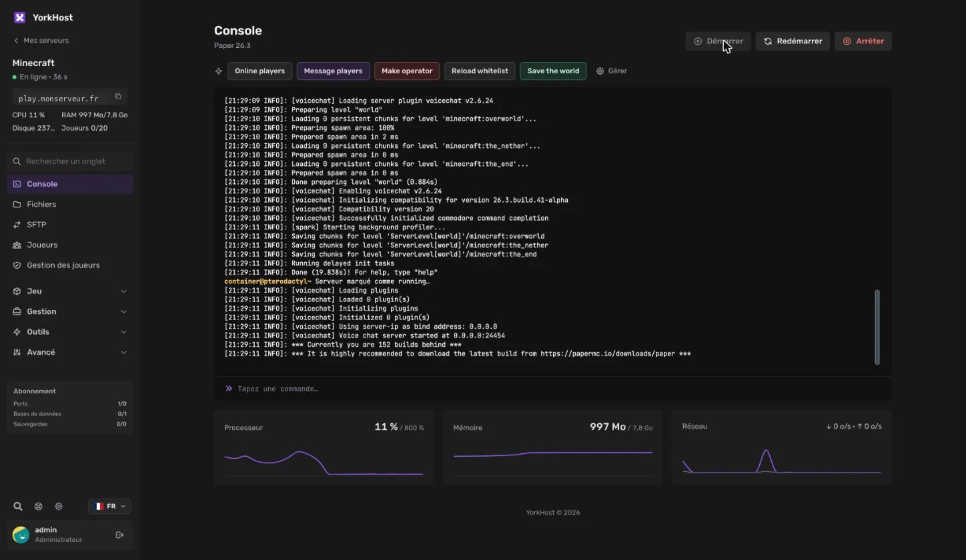
Task: Click the 'RAM 997 Mo/7,8 Go' stat
Action: 95,115
